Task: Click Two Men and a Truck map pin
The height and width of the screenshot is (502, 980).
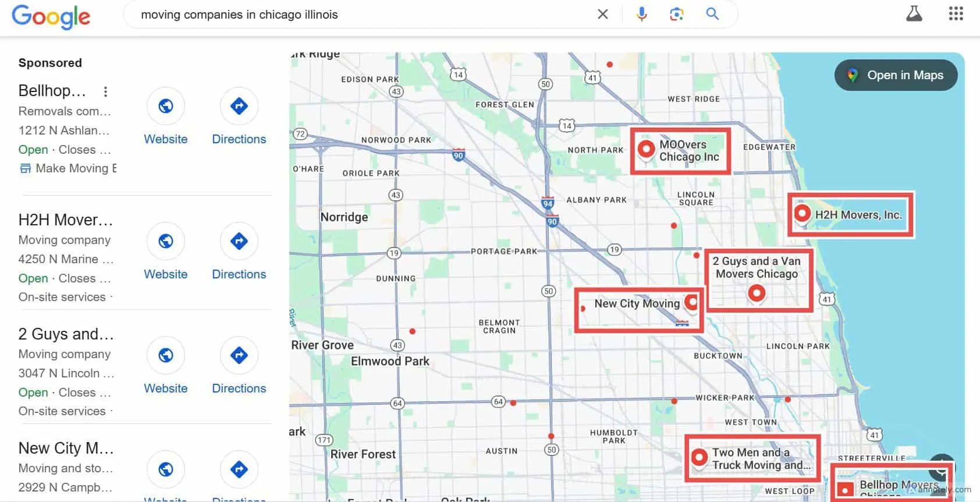Action: pos(700,457)
